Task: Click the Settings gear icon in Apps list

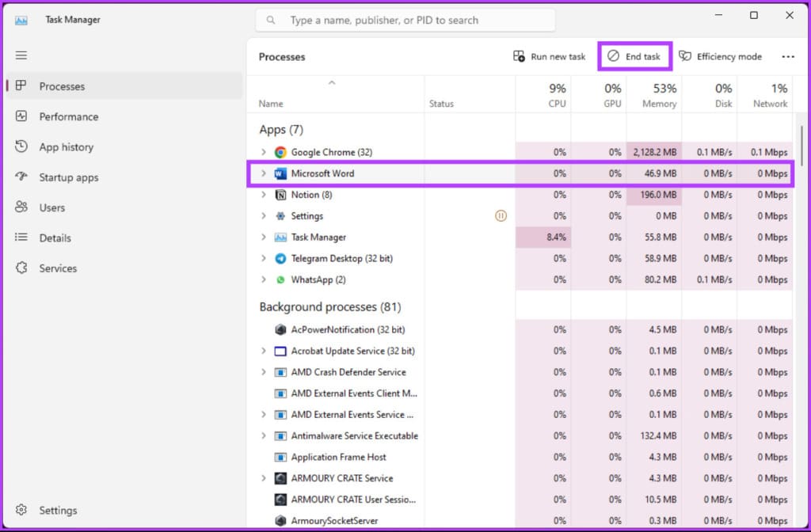Action: pyautogui.click(x=280, y=216)
